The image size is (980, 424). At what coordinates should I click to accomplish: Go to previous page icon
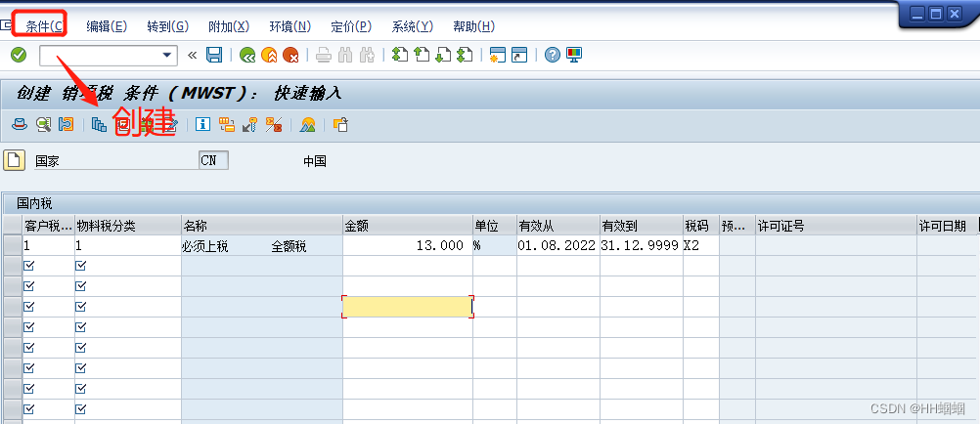422,56
